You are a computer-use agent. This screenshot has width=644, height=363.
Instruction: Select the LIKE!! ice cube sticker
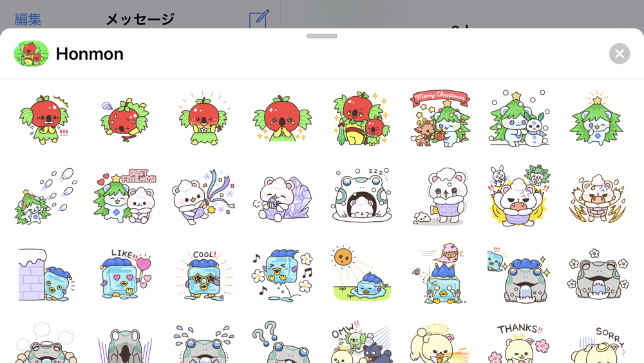click(x=125, y=273)
